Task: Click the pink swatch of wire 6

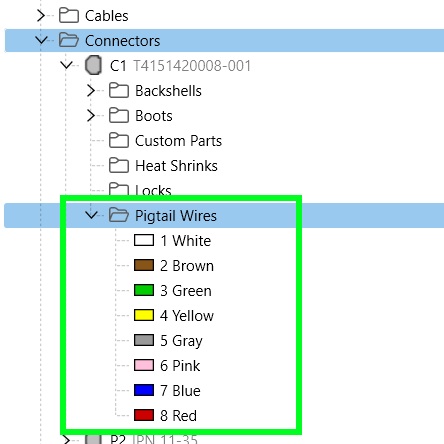Action: click(144, 365)
